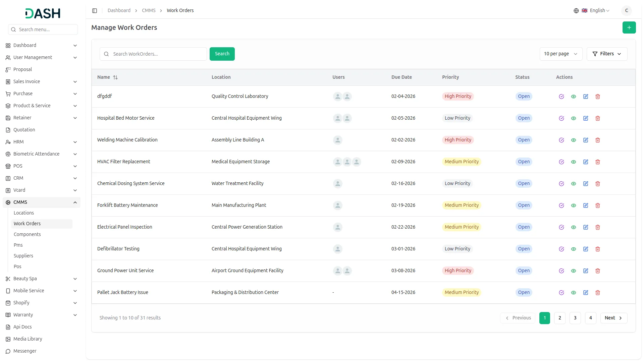The image size is (644, 362).
Task: Collapse the CMMS sidebar menu
Action: click(x=75, y=202)
